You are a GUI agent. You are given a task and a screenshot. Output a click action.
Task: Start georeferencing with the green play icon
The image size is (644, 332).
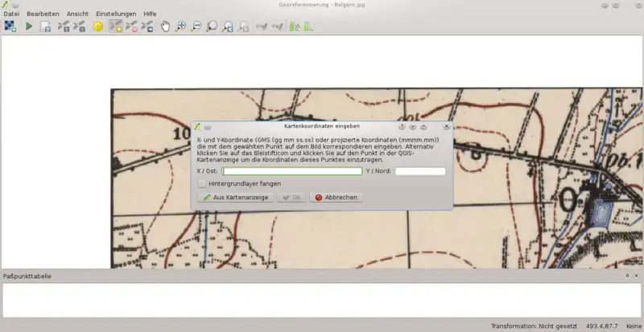coord(29,27)
